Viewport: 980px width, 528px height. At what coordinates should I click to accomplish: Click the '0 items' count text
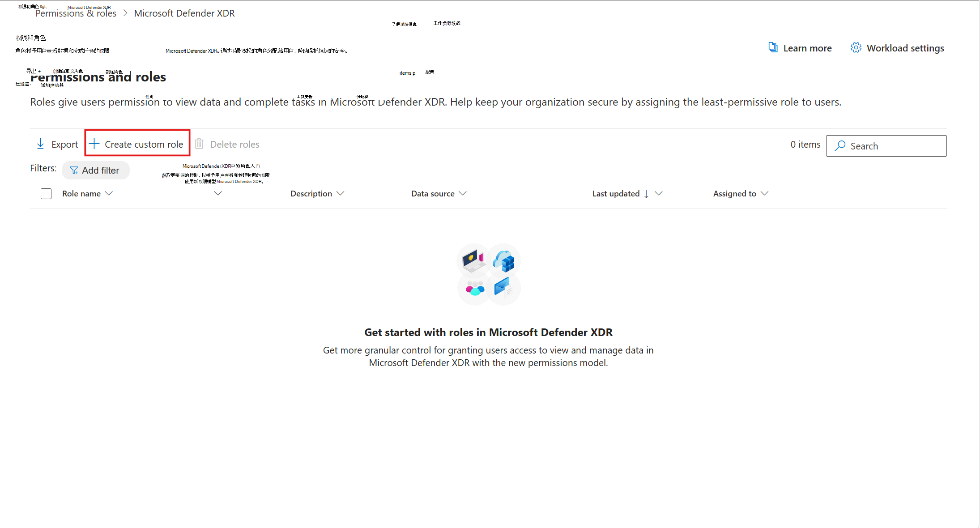coord(805,145)
